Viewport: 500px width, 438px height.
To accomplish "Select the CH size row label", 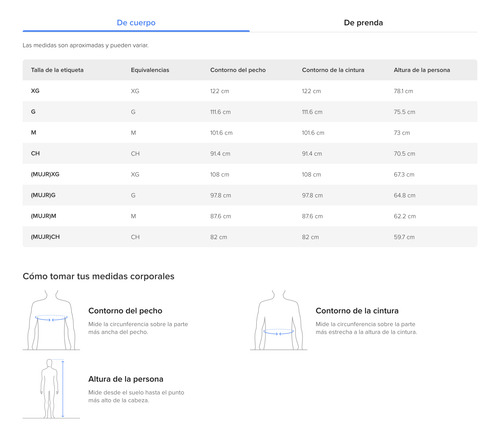I will click(35, 153).
